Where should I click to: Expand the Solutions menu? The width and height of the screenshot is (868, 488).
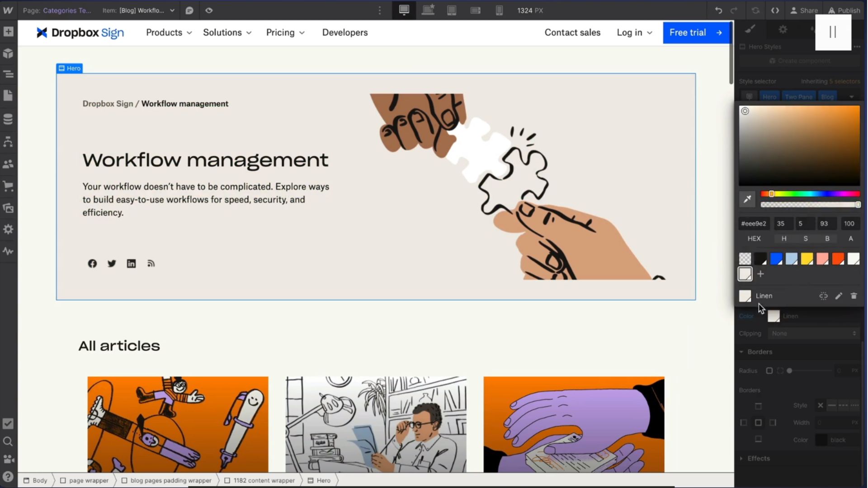227,33
